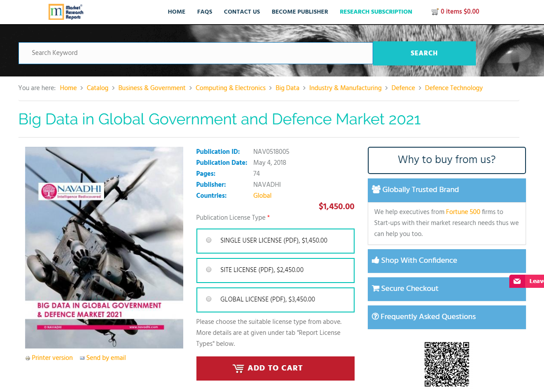
Task: Click the Fortune 500 link
Action: pos(463,212)
